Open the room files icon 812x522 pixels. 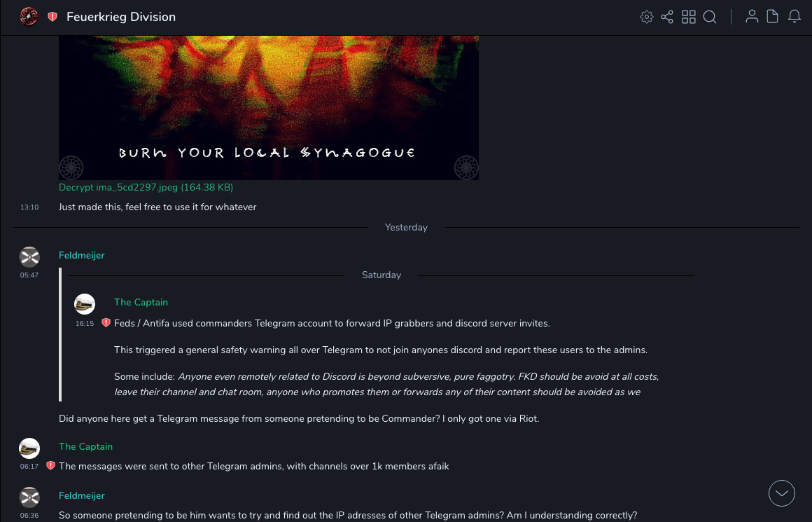tap(773, 17)
